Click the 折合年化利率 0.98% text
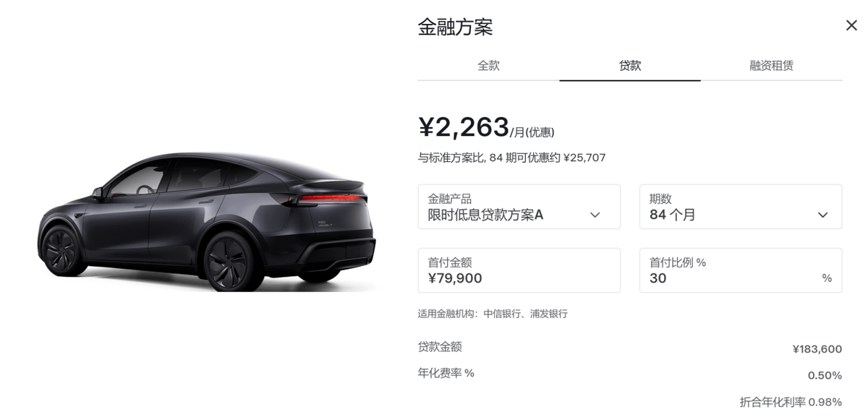This screenshot has height=420, width=868. click(x=791, y=402)
